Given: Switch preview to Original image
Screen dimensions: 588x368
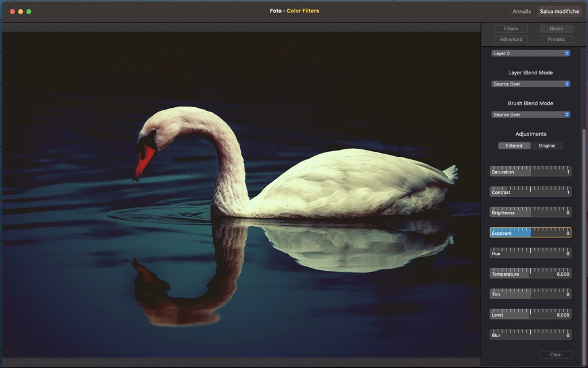Looking at the screenshot, I should pyautogui.click(x=547, y=145).
